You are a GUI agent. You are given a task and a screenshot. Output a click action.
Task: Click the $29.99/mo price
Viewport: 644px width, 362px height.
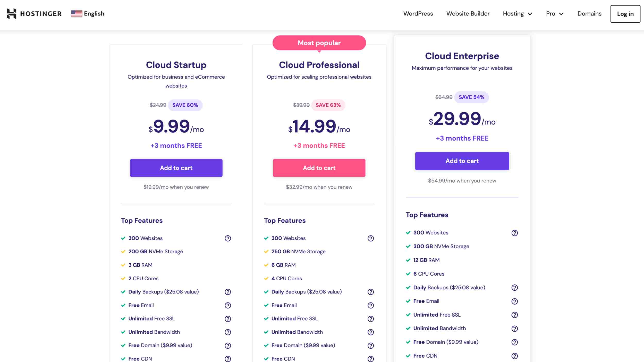[x=462, y=119]
